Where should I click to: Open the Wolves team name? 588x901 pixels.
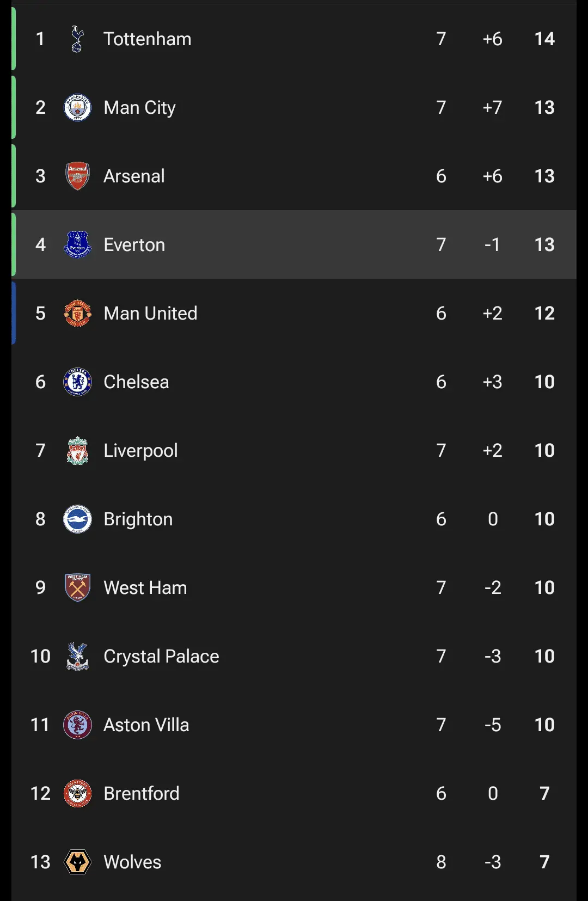(133, 862)
